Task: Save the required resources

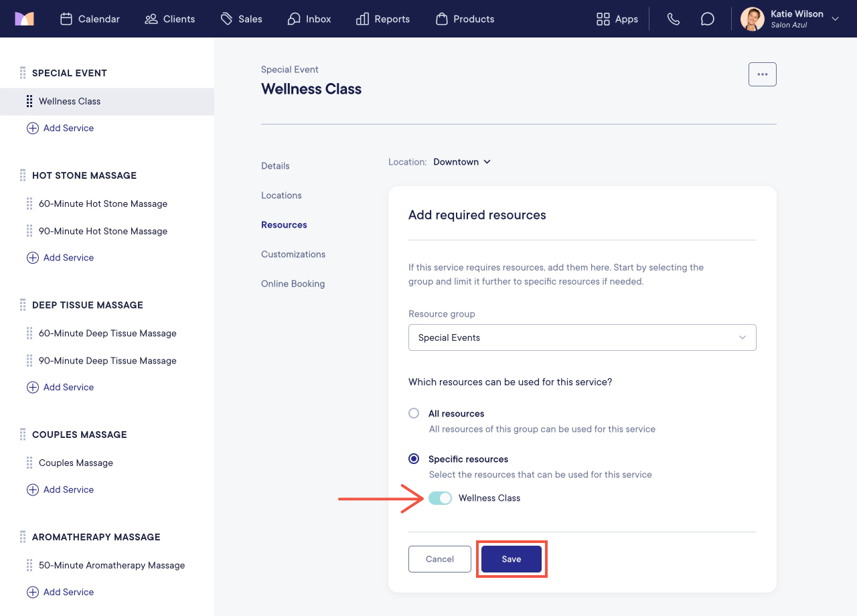Action: [x=512, y=559]
